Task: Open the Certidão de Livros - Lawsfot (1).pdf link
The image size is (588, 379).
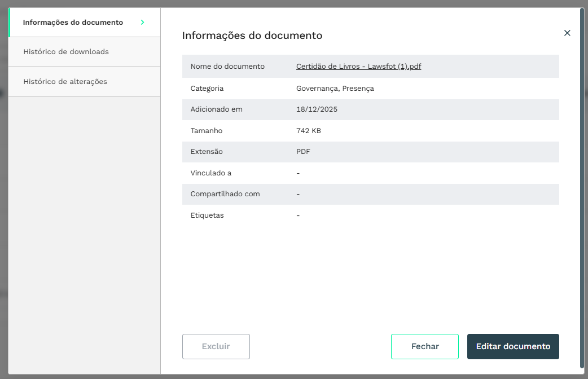Action: click(x=358, y=67)
